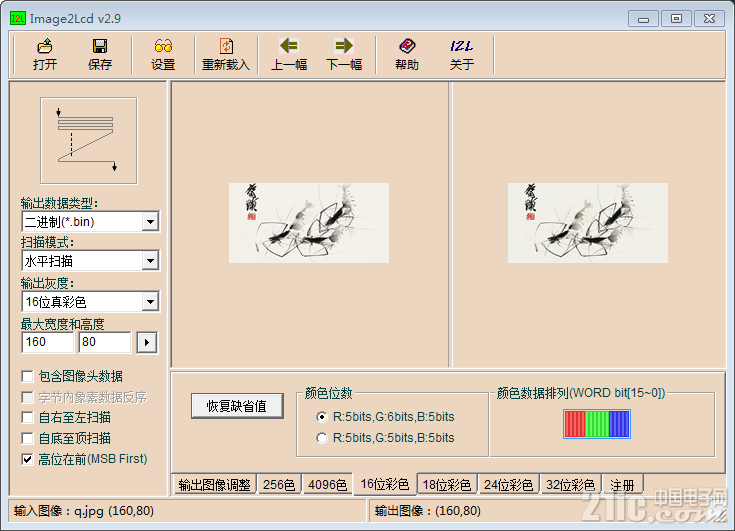Minimize the Image2Lcd window
The width and height of the screenshot is (735, 531).
click(644, 19)
